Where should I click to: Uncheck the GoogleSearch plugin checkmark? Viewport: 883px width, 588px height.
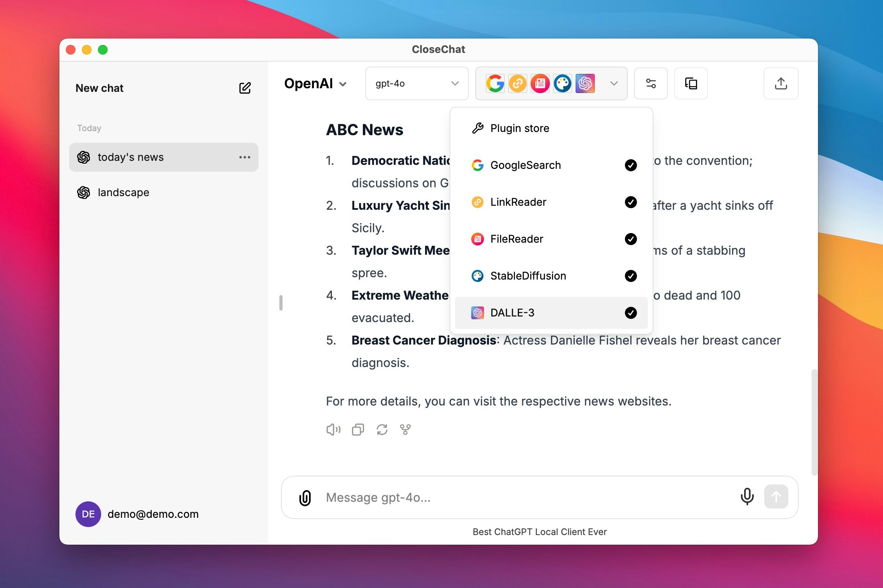631,165
